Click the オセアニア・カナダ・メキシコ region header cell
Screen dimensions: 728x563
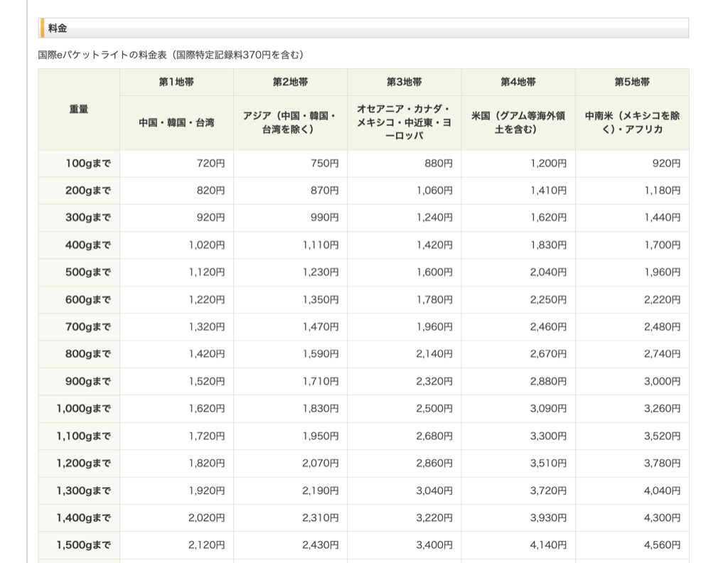(x=404, y=122)
